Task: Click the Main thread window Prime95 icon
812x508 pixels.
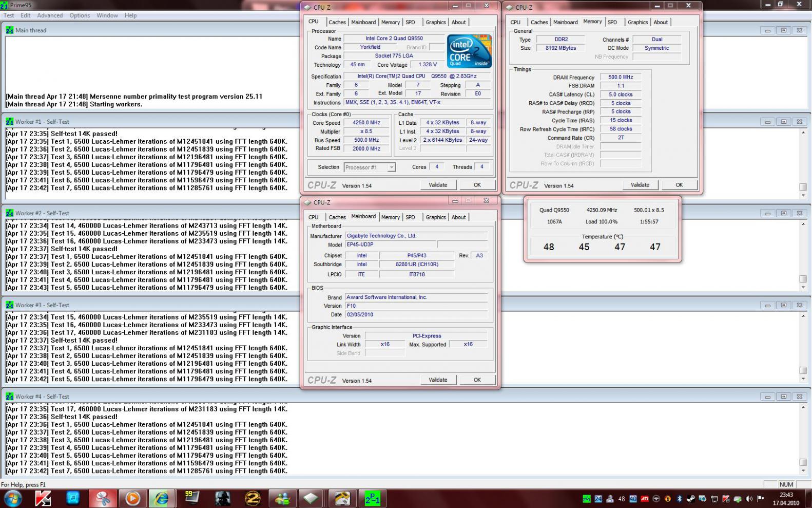Action: click(x=9, y=30)
